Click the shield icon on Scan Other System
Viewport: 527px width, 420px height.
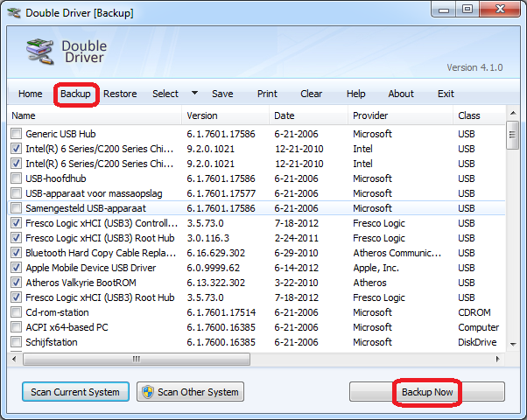146,392
